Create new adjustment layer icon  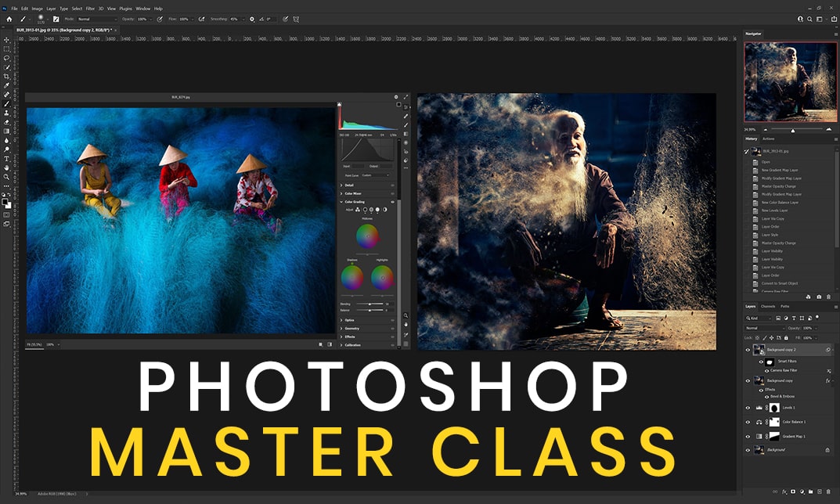[x=802, y=491]
